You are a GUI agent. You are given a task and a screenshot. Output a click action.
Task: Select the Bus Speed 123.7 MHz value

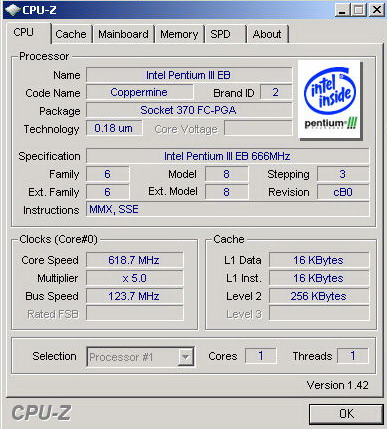(134, 296)
